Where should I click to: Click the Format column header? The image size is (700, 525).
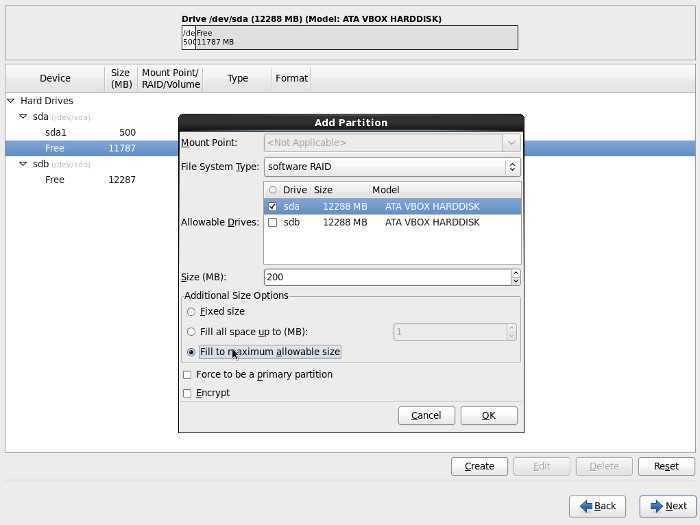pyautogui.click(x=291, y=79)
